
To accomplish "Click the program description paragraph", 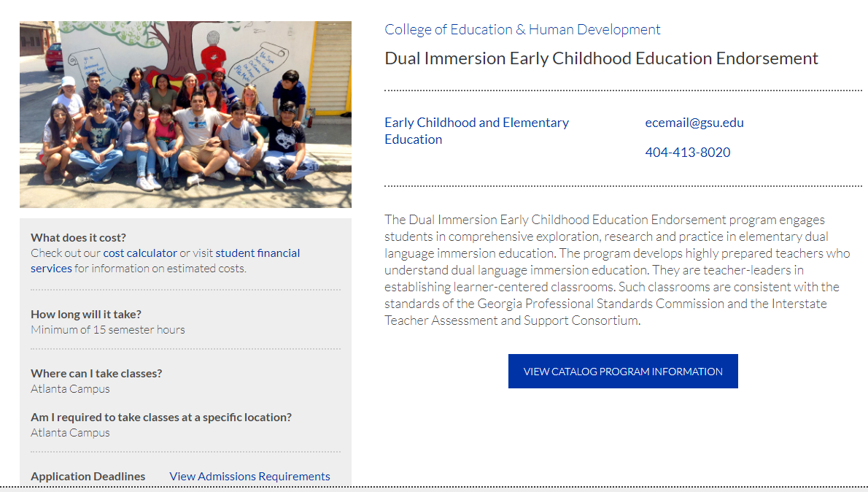I will (x=617, y=270).
